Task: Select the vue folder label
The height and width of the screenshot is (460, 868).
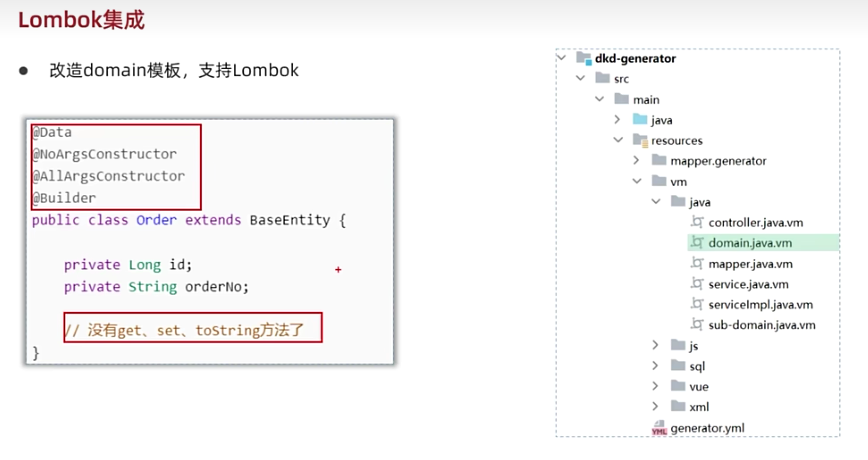Action: (x=699, y=387)
